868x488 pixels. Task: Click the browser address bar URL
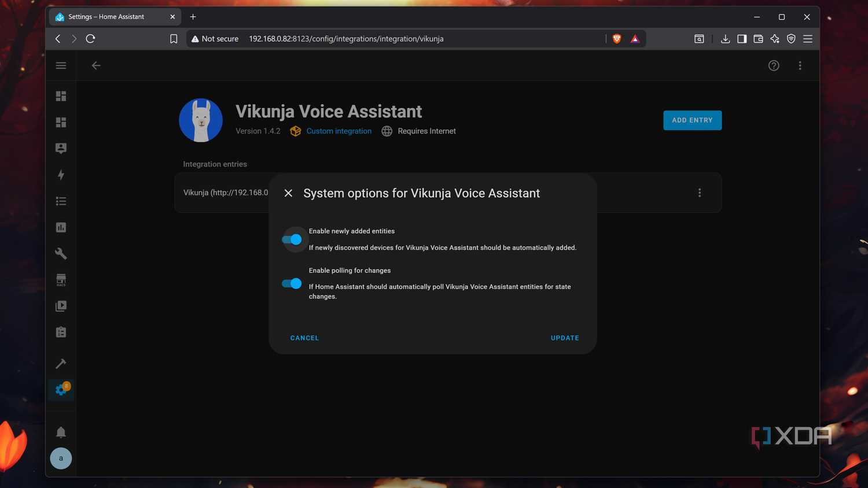346,39
